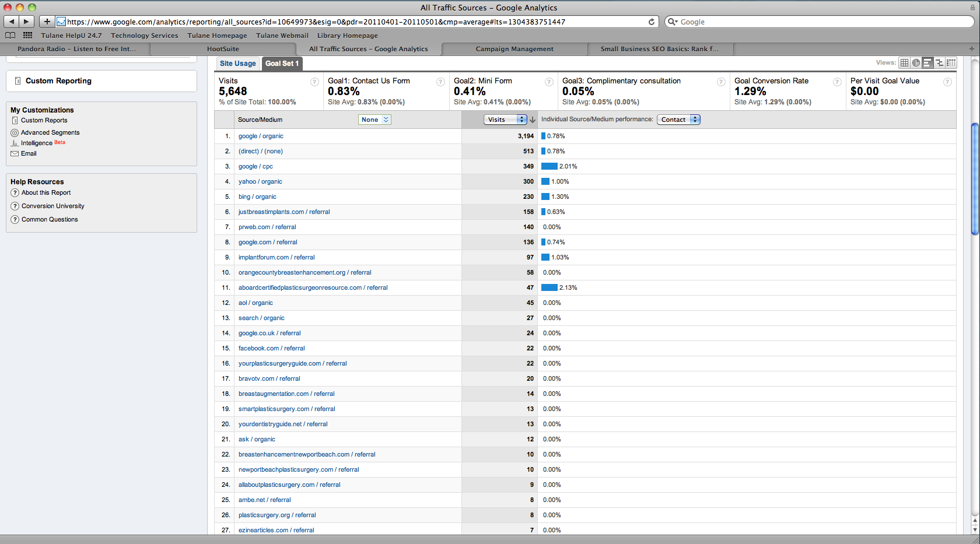The width and height of the screenshot is (980, 544).
Task: Click help icon beside Visits metric
Action: [314, 82]
